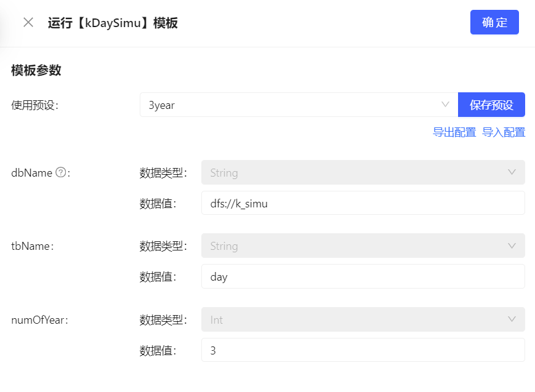Screen dimensions: 535x392
Task: Click the tbName parameter label
Action: click(31, 246)
